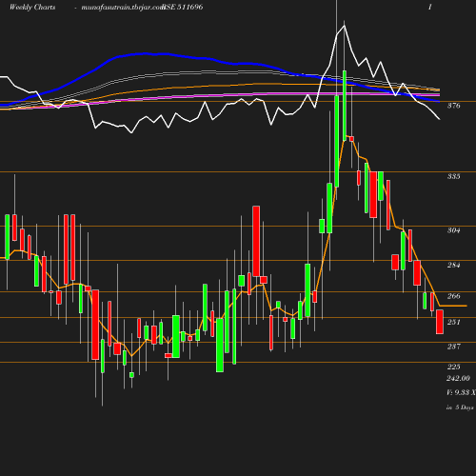476x476 pixels.
Task: Click the "V: 9.33 X" volume text
Action: 461,392
